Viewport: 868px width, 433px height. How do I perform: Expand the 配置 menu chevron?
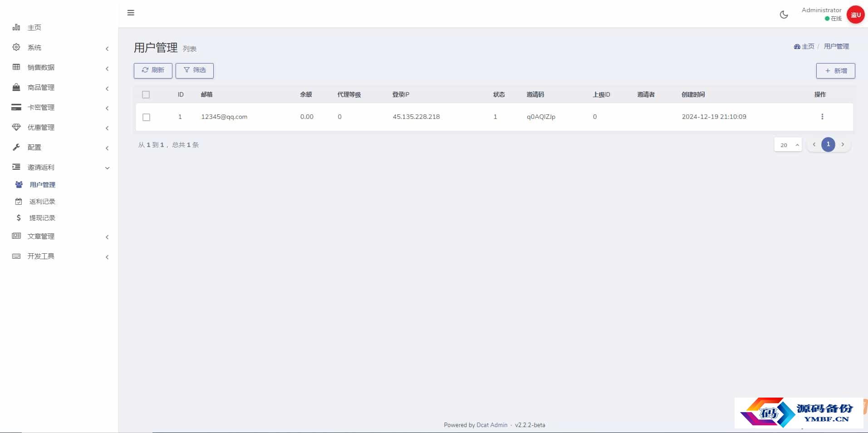107,148
